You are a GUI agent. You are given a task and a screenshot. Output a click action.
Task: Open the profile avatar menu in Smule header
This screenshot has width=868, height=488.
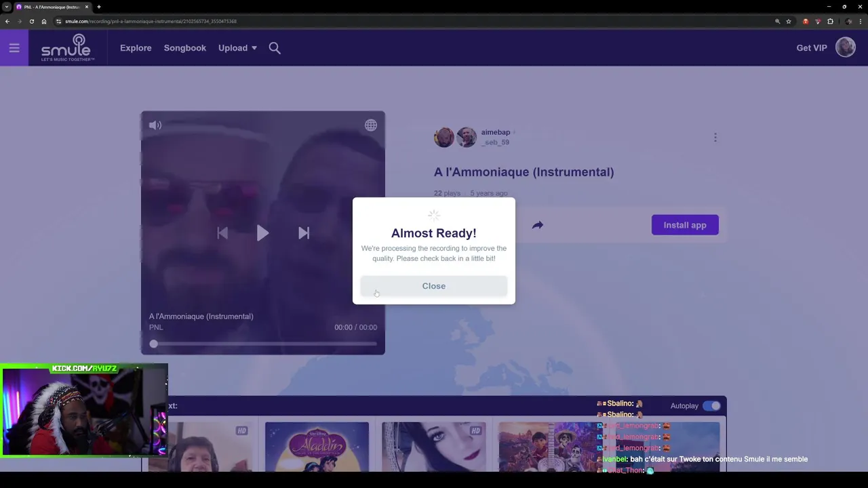(x=846, y=47)
